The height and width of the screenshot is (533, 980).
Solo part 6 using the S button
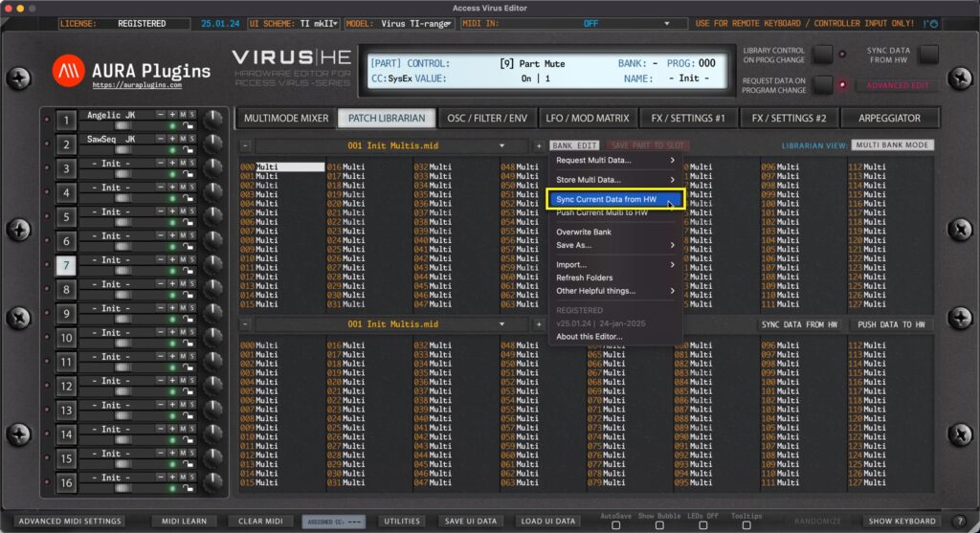[191, 236]
